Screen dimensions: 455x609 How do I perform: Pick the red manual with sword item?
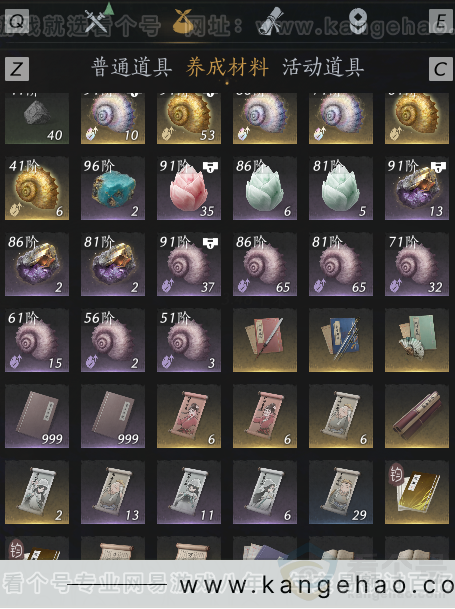pos(265,340)
